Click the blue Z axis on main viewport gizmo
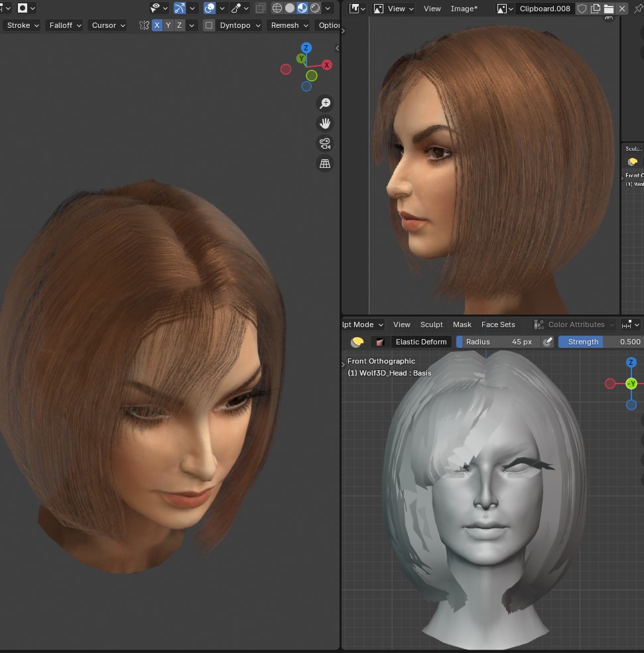Image resolution: width=644 pixels, height=653 pixels. 306,48
